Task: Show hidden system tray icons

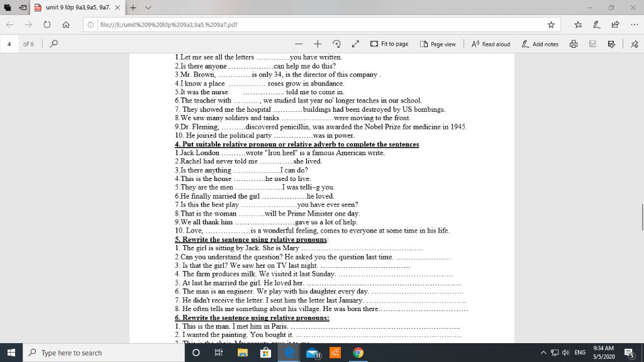Action: coord(543,353)
